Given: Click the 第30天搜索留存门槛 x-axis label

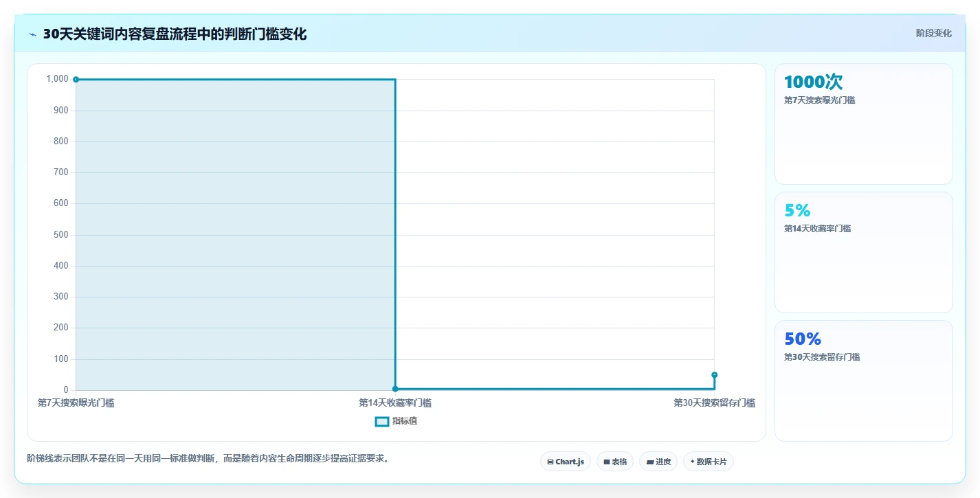Looking at the screenshot, I should (x=715, y=403).
